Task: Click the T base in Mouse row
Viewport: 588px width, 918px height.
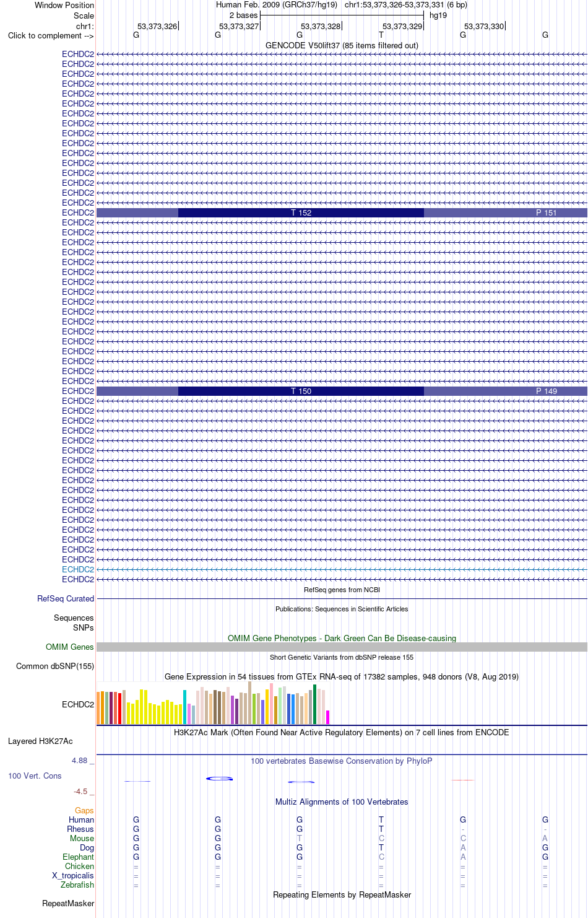Action: [x=300, y=838]
